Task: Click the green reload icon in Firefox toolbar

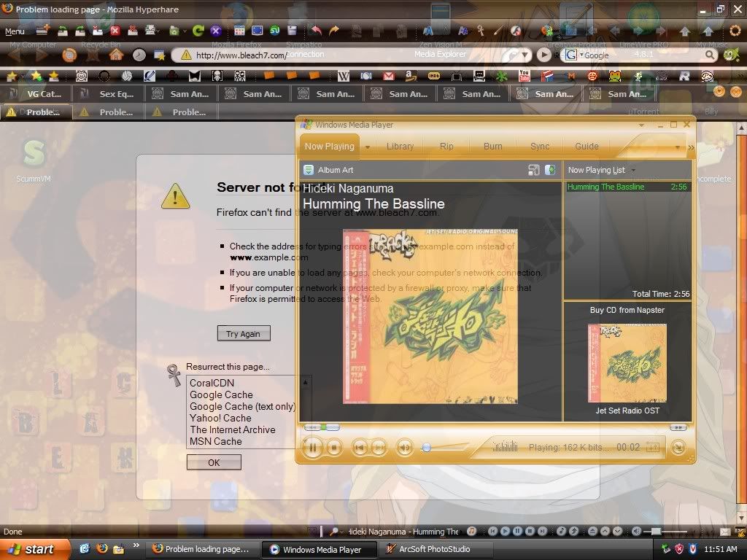Action: pos(198,31)
